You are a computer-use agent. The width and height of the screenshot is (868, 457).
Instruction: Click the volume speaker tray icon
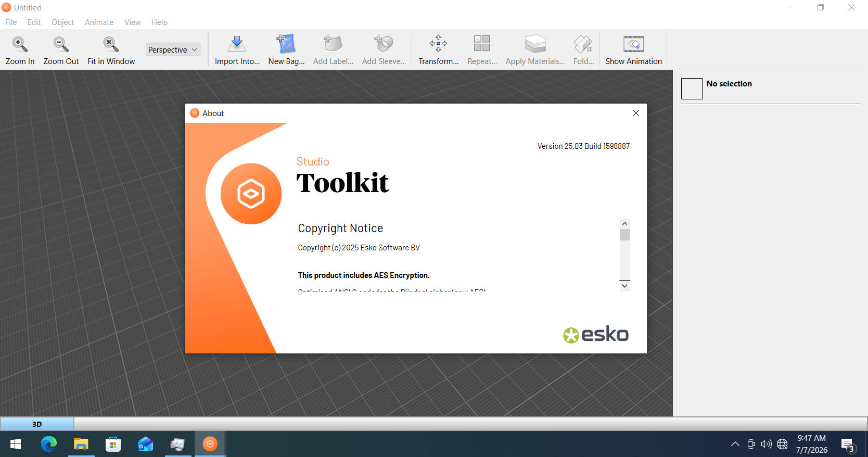(766, 444)
